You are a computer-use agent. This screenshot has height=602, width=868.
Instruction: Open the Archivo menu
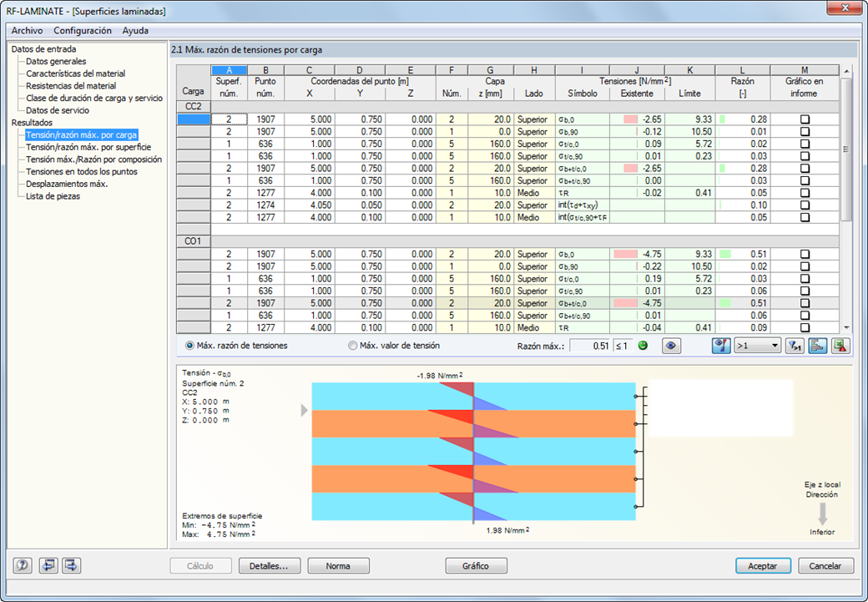27,30
